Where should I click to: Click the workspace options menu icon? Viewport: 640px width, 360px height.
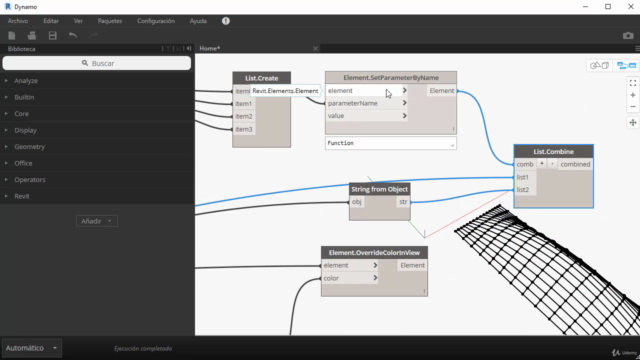coord(637,49)
